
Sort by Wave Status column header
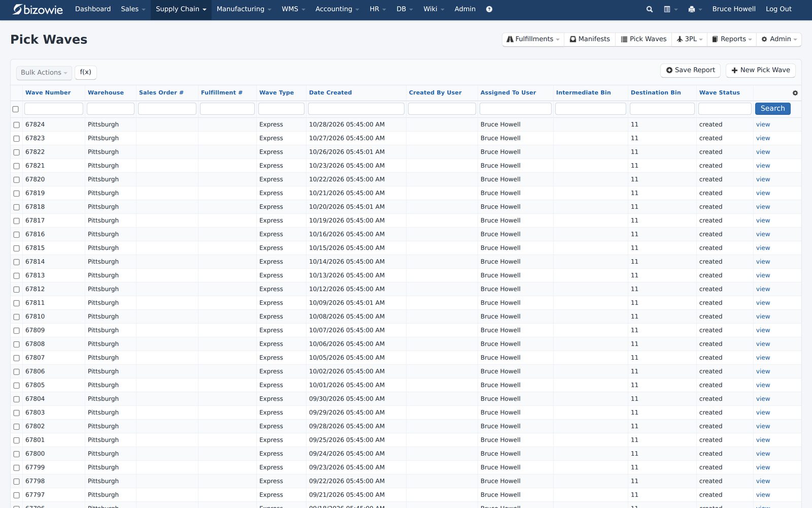(719, 92)
